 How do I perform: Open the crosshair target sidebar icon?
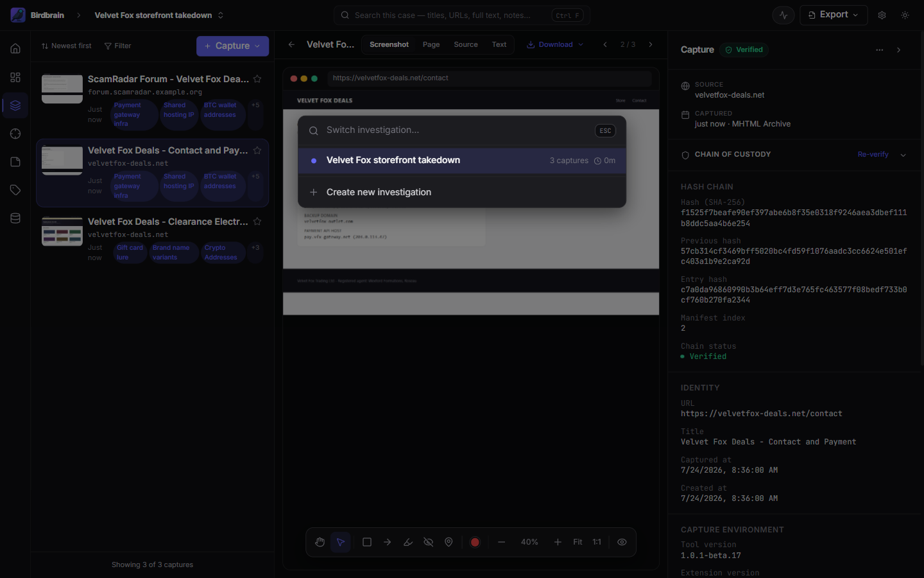(15, 134)
